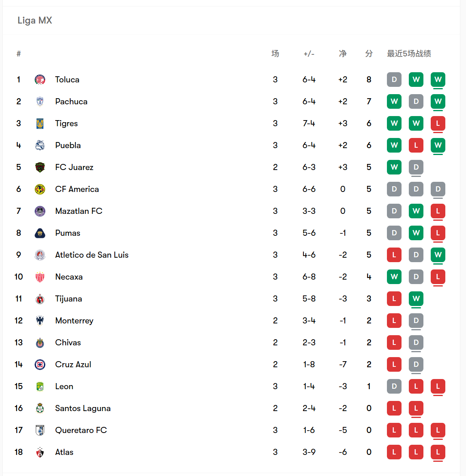Click the Liga MX league title
466x476 pixels.
(x=35, y=20)
